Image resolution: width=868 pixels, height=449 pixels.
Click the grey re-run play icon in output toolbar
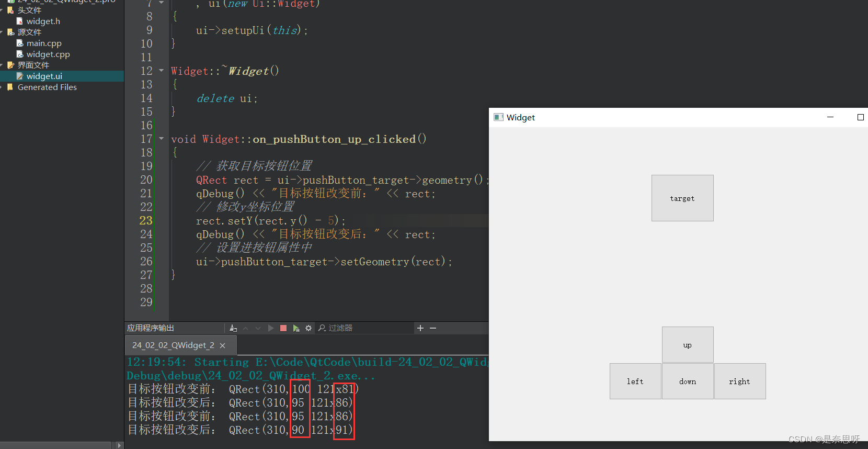point(271,328)
